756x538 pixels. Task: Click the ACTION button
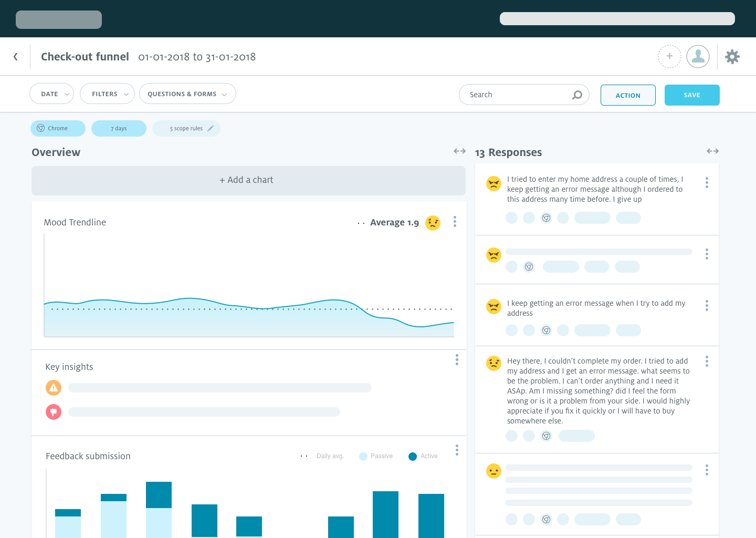[x=628, y=95]
